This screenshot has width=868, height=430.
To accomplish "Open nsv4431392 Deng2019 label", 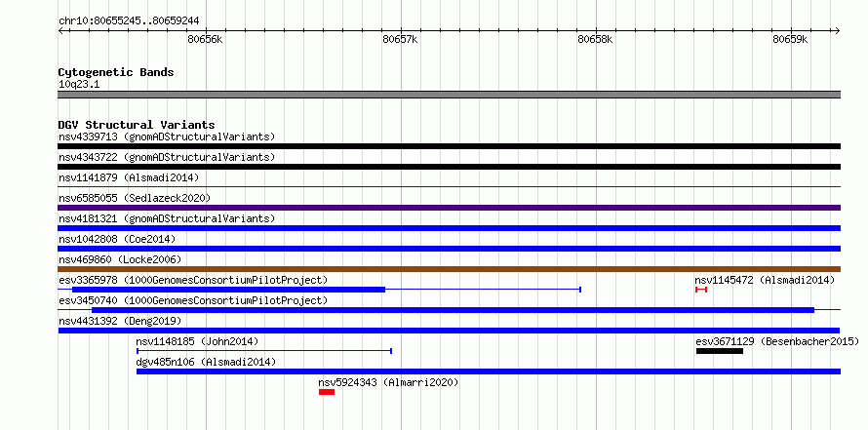I will 120,321.
